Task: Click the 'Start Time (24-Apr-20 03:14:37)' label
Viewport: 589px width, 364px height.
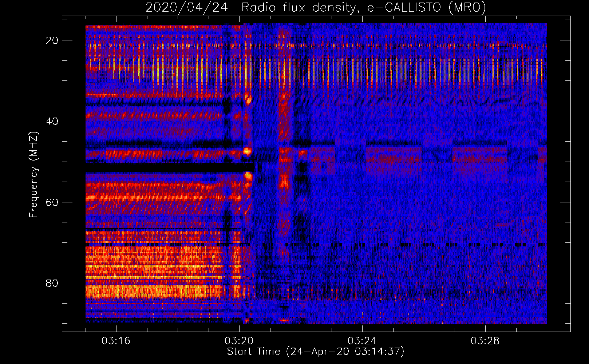Action: point(316,352)
